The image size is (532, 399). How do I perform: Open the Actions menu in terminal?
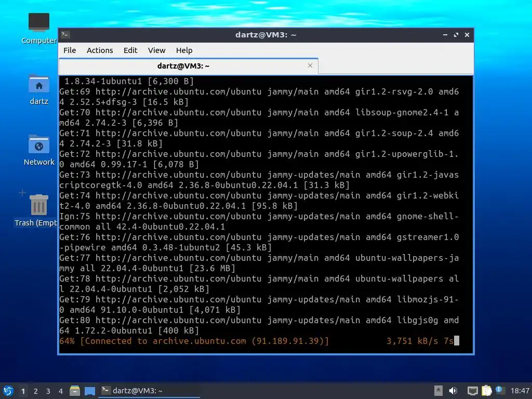[100, 50]
